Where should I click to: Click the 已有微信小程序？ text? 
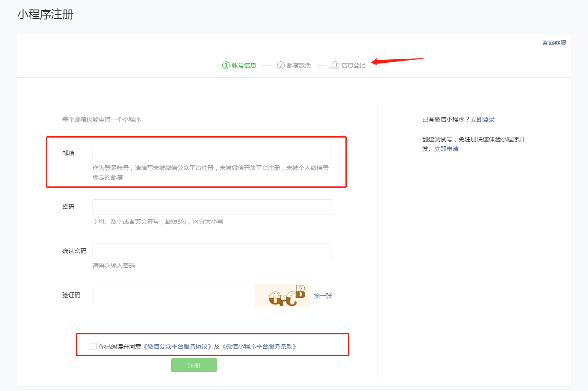tap(446, 119)
